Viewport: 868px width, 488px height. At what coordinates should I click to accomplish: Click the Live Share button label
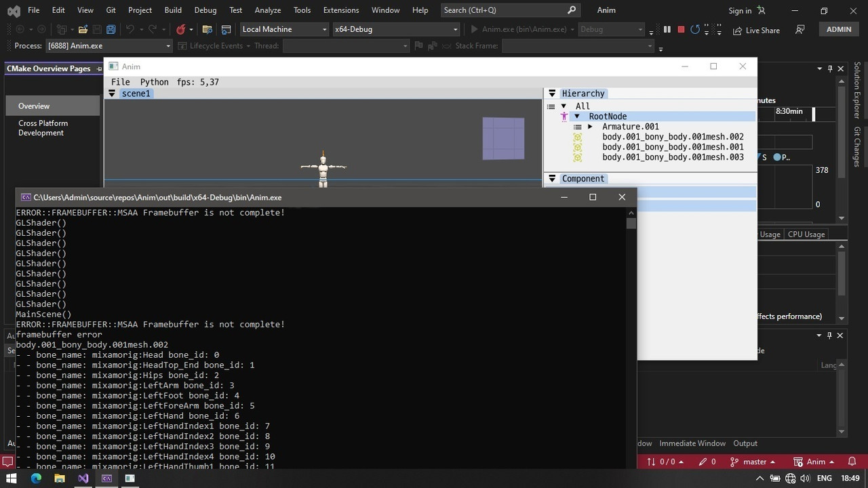(x=763, y=30)
